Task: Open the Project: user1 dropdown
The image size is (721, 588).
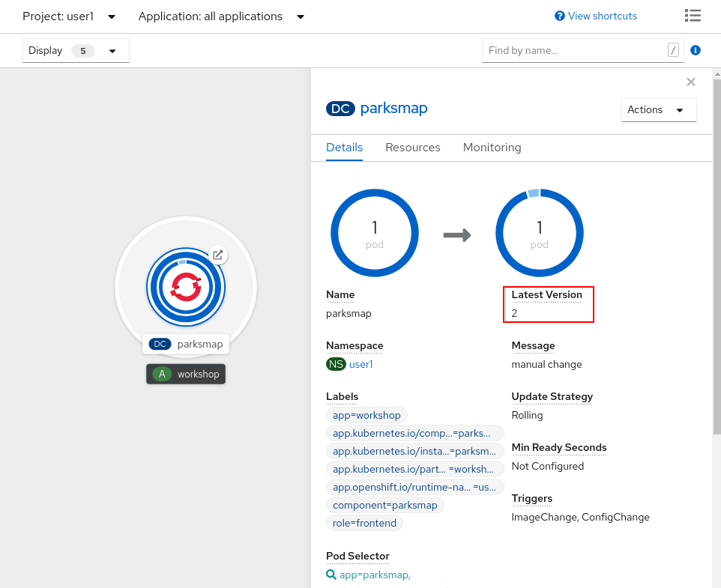Action: 69,16
